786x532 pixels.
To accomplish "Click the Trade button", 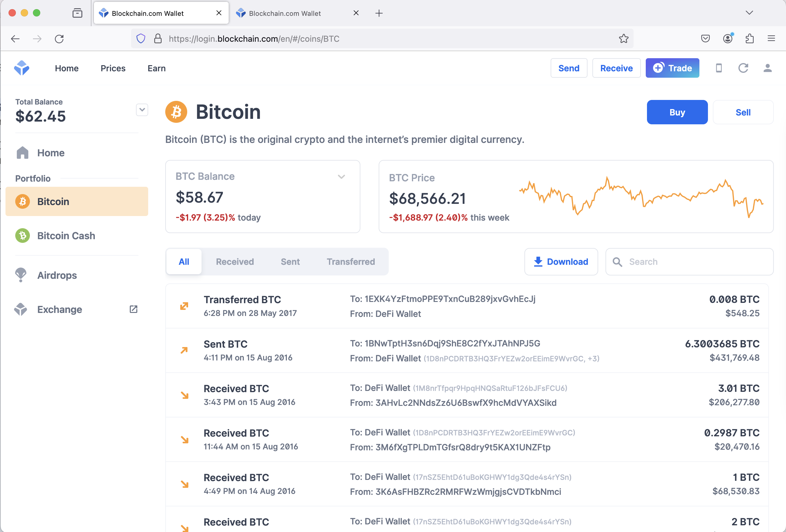I will tap(672, 68).
